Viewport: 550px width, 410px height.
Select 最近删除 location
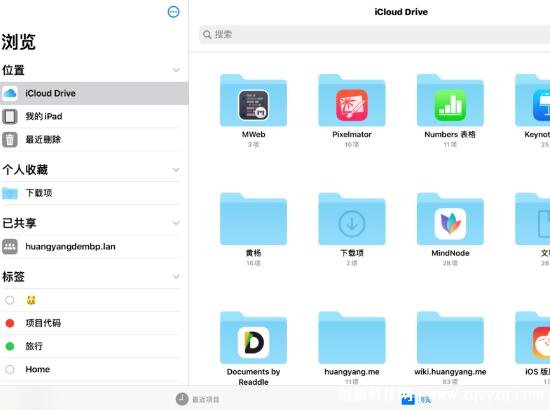(94, 140)
